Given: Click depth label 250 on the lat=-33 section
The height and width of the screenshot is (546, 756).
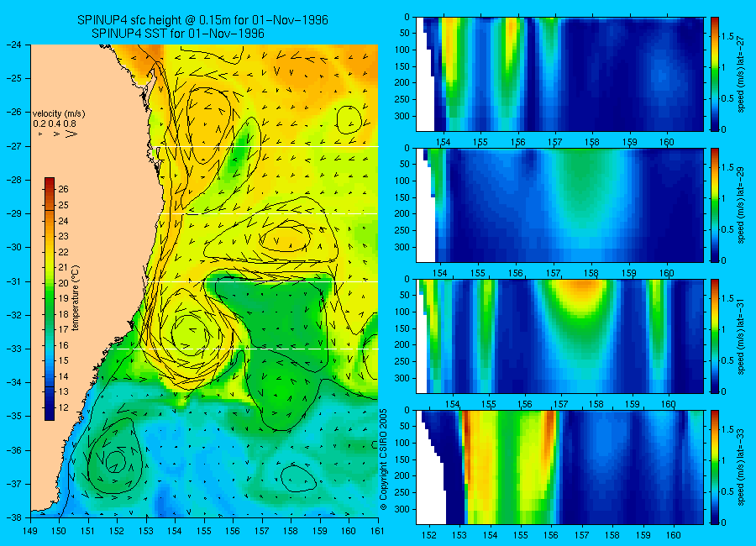Looking at the screenshot, I should point(402,492).
